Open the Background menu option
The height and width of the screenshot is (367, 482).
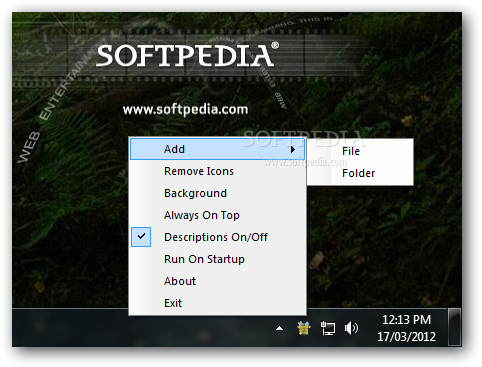(x=217, y=193)
